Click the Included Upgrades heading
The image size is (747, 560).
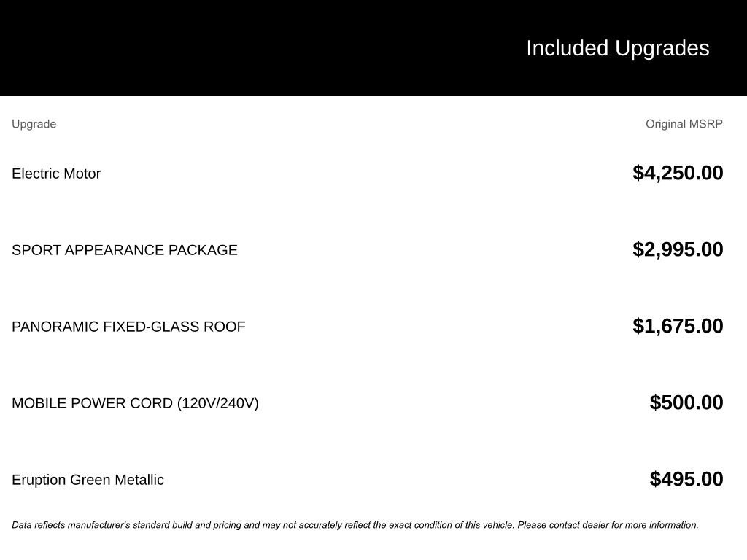click(617, 48)
